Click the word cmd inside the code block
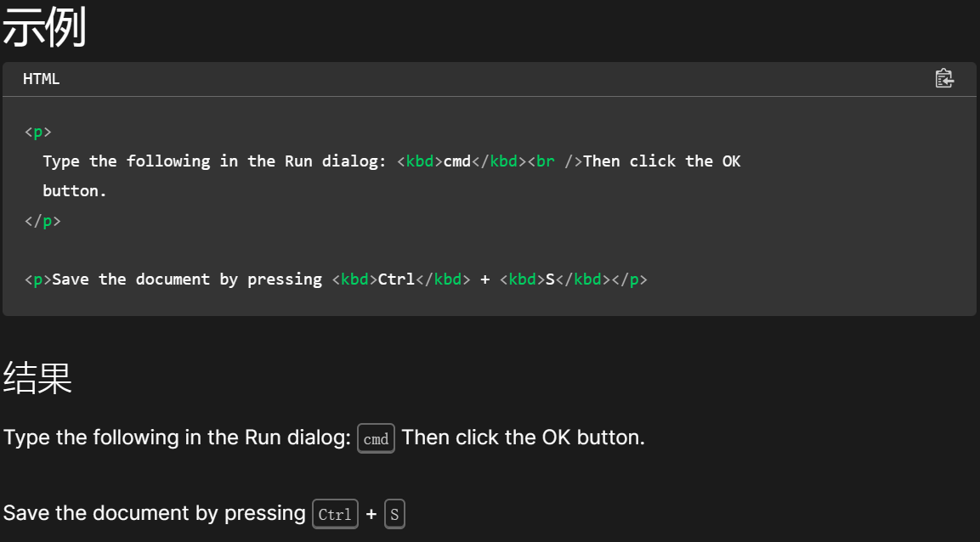The height and width of the screenshot is (542, 980). (456, 161)
